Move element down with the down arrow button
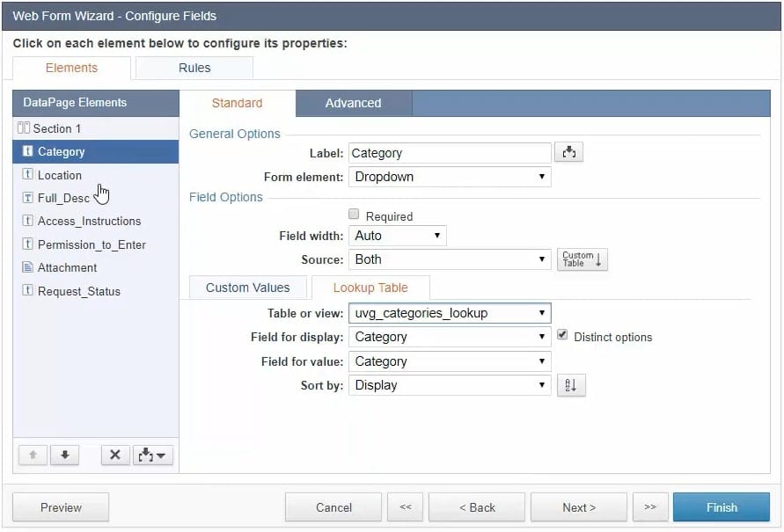784x532 pixels. pos(64,455)
